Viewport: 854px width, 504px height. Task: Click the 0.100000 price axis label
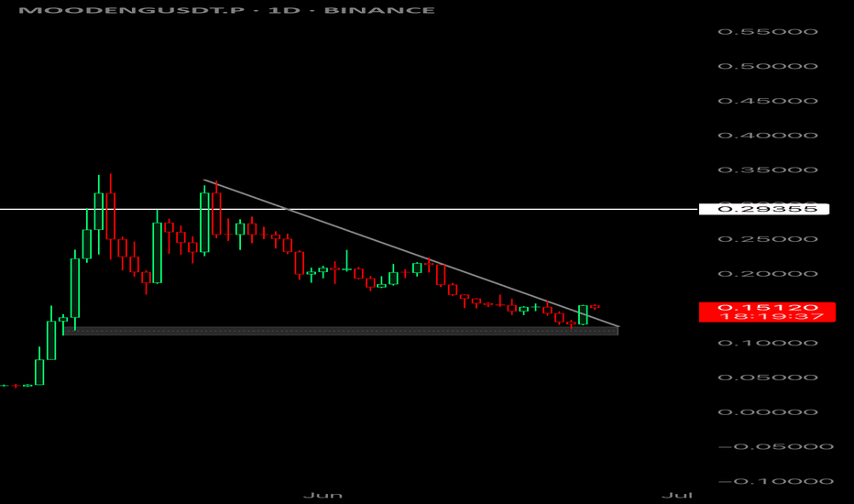pyautogui.click(x=767, y=344)
